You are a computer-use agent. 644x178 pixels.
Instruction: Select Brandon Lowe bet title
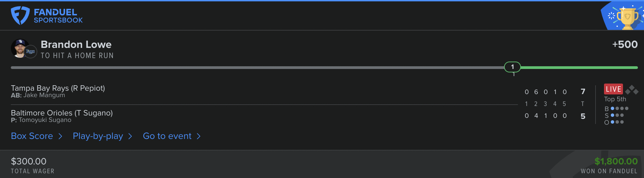76,44
